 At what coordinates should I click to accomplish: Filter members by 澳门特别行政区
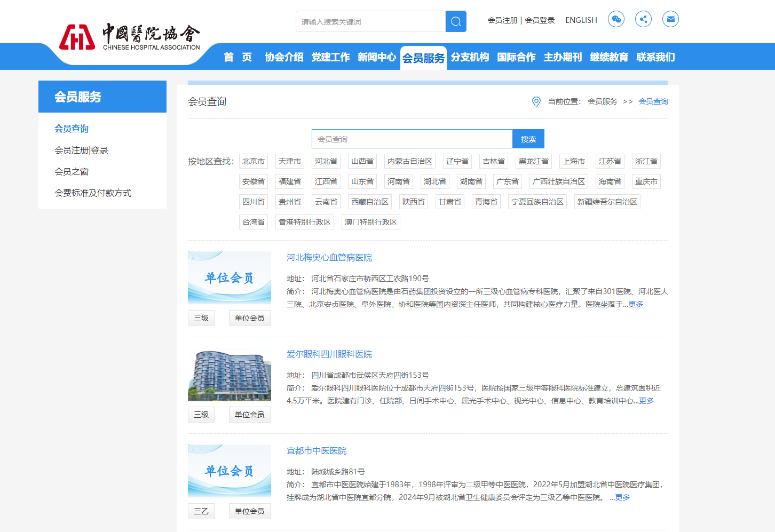(371, 222)
